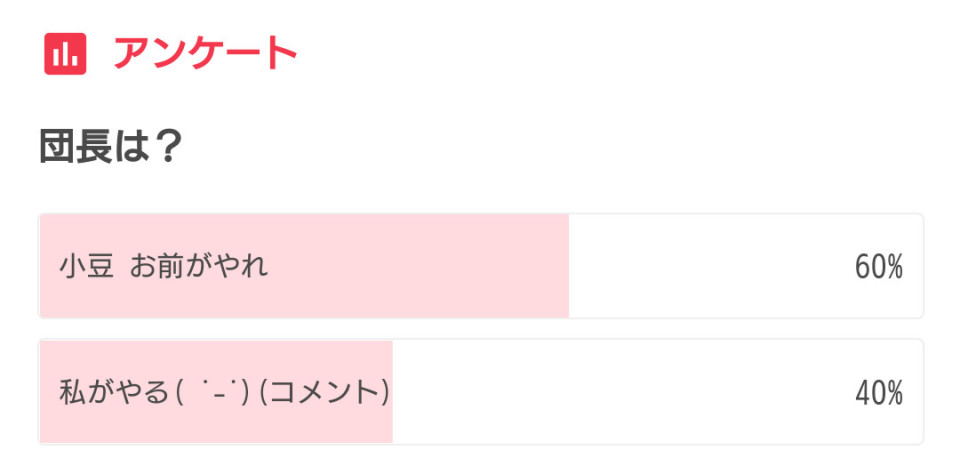Viewport: 960px width, 458px height.
Task: Click the ？ mark ending the question
Action: [165, 148]
